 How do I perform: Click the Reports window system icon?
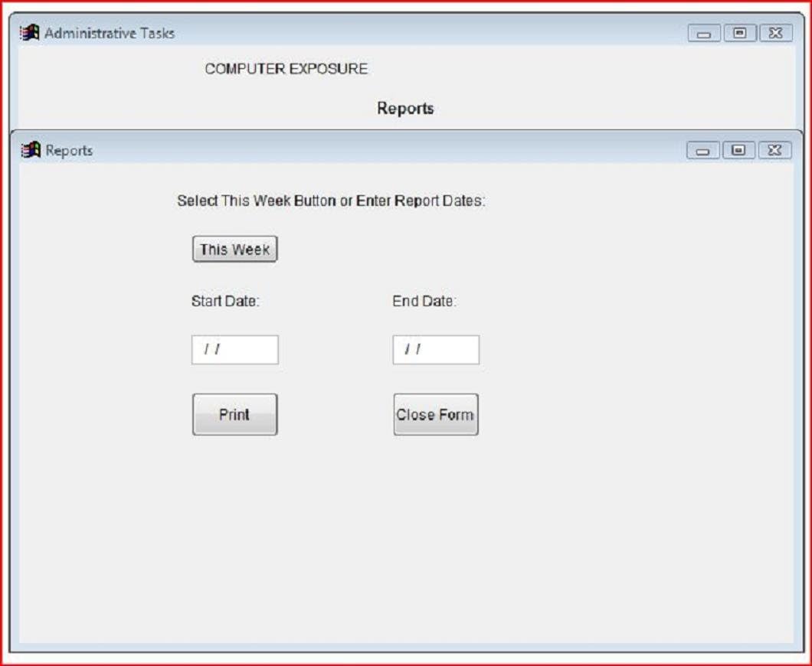pyautogui.click(x=28, y=151)
